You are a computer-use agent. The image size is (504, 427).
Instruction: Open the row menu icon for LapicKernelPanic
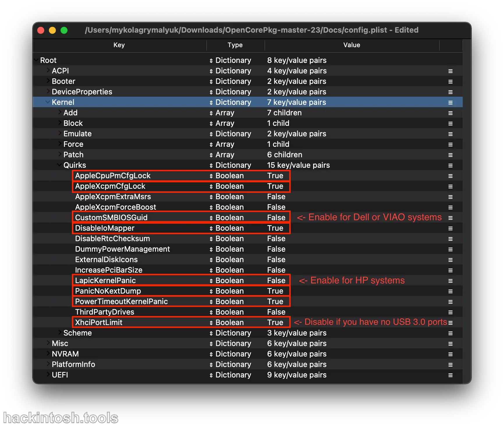[450, 281]
